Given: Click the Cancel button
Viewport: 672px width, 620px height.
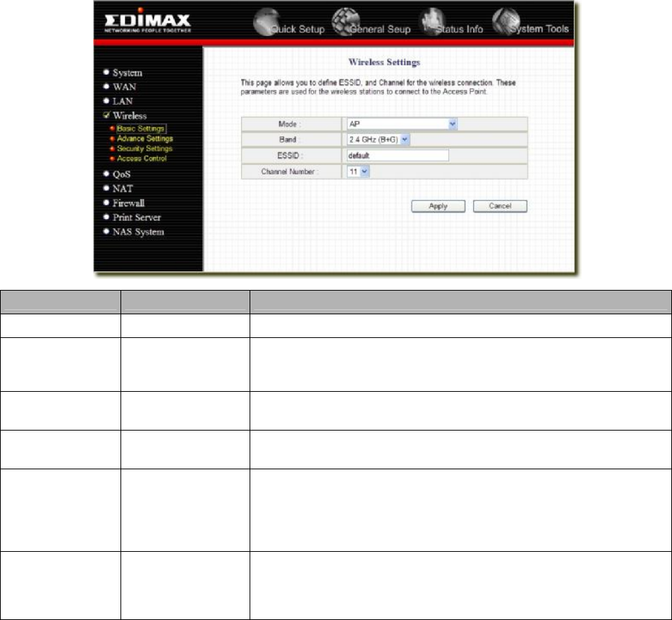Looking at the screenshot, I should 500,206.
